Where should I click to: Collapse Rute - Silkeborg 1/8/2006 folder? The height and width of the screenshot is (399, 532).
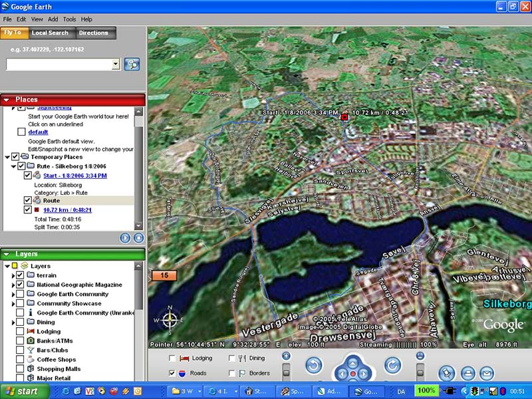pos(13,166)
